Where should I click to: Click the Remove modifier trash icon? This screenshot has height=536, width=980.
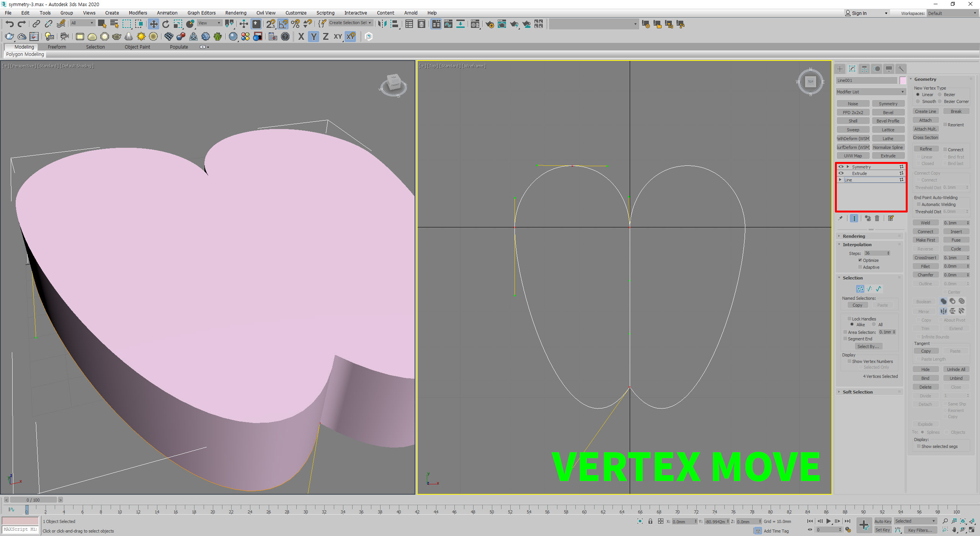(x=877, y=218)
